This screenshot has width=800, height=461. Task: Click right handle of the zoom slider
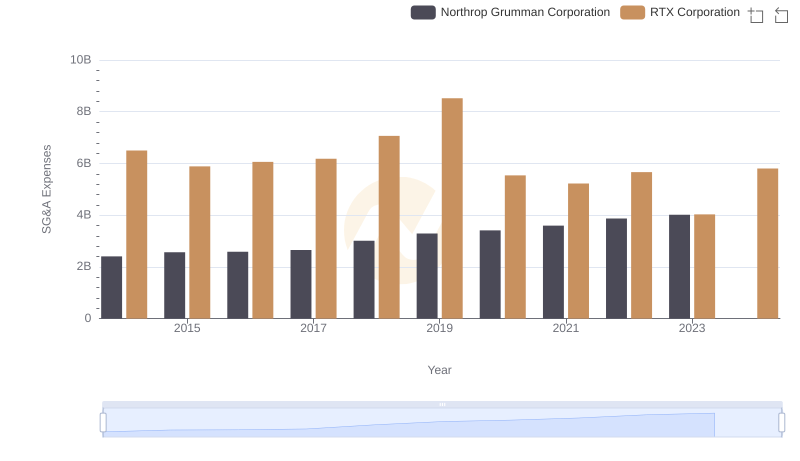click(782, 423)
